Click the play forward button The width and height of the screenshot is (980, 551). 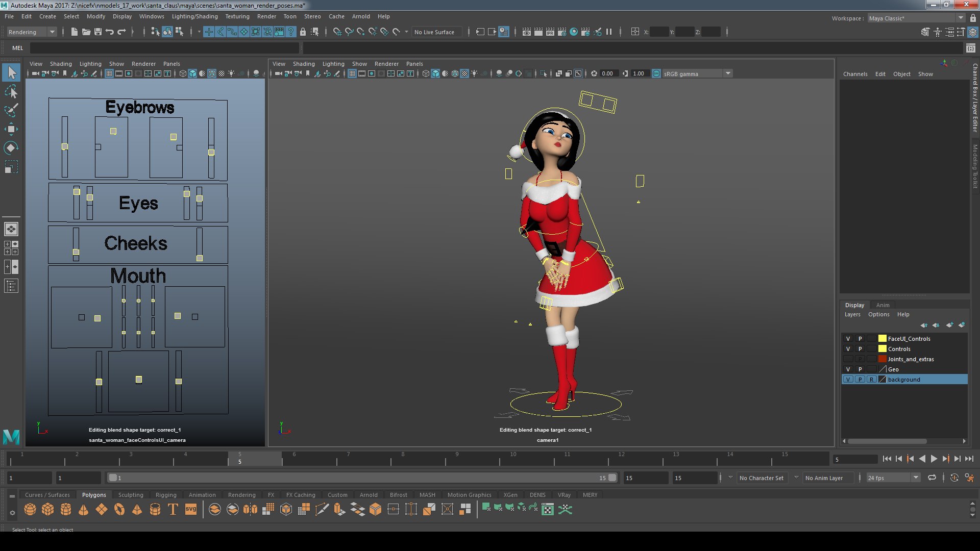coord(934,459)
